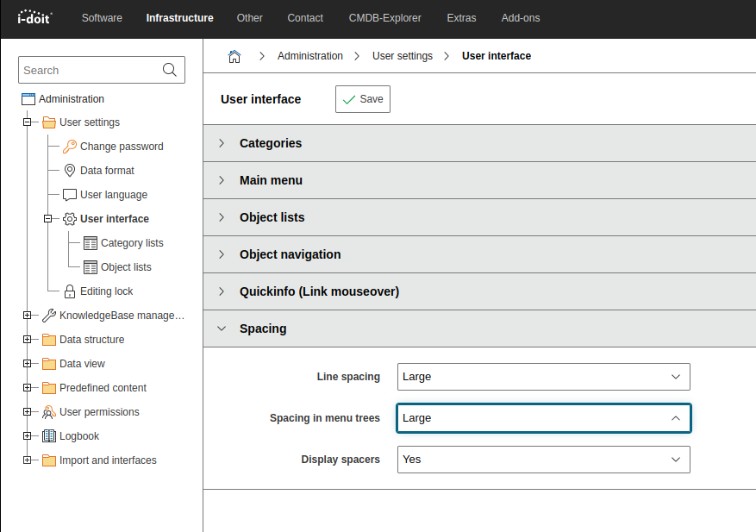The height and width of the screenshot is (532, 756).
Task: Open the Extras menu
Action: pos(461,18)
